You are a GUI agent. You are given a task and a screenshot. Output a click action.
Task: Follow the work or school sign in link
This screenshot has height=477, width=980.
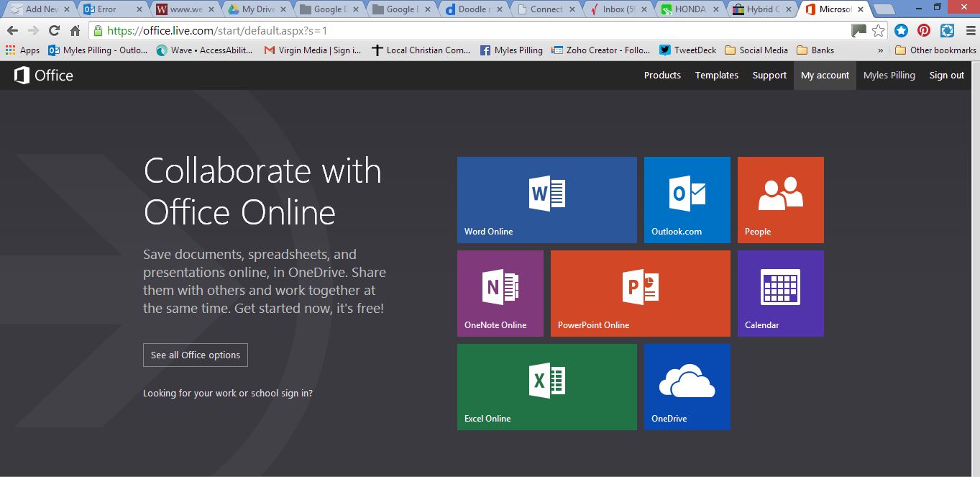coord(228,394)
